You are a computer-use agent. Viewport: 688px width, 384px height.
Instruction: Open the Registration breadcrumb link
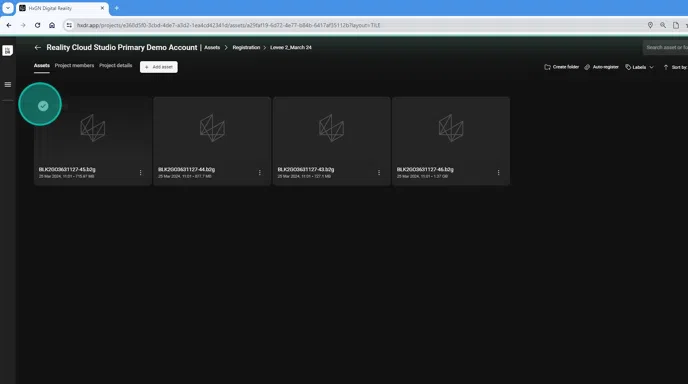246,47
